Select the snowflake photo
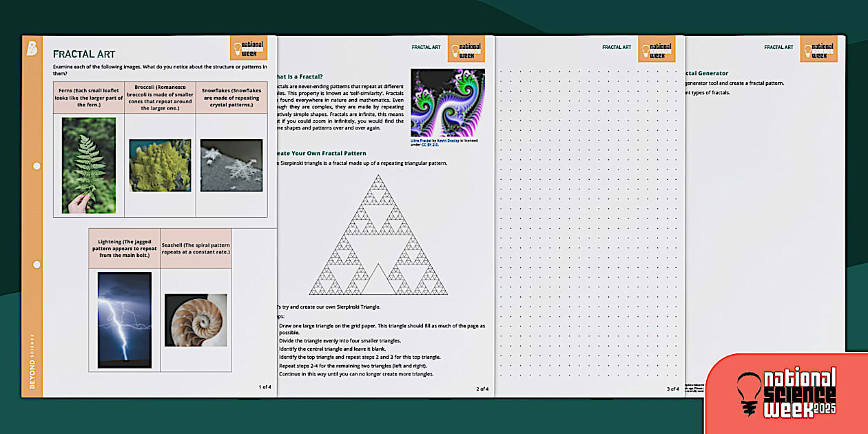 tap(231, 165)
